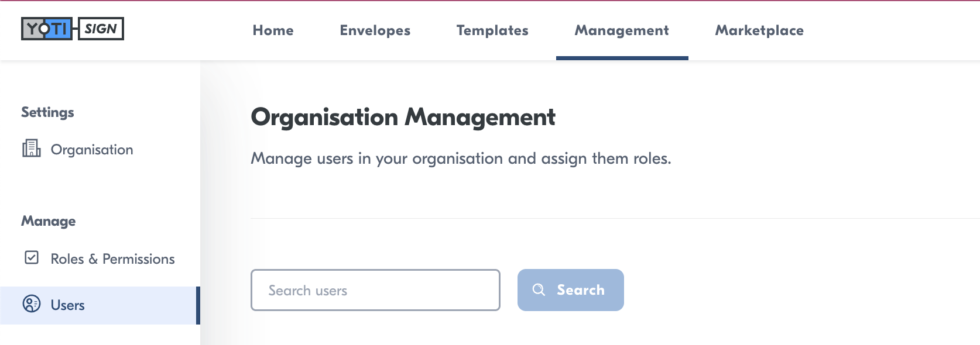Click the 'Manage users in your organisation' description
This screenshot has width=980, height=345.
pos(461,158)
